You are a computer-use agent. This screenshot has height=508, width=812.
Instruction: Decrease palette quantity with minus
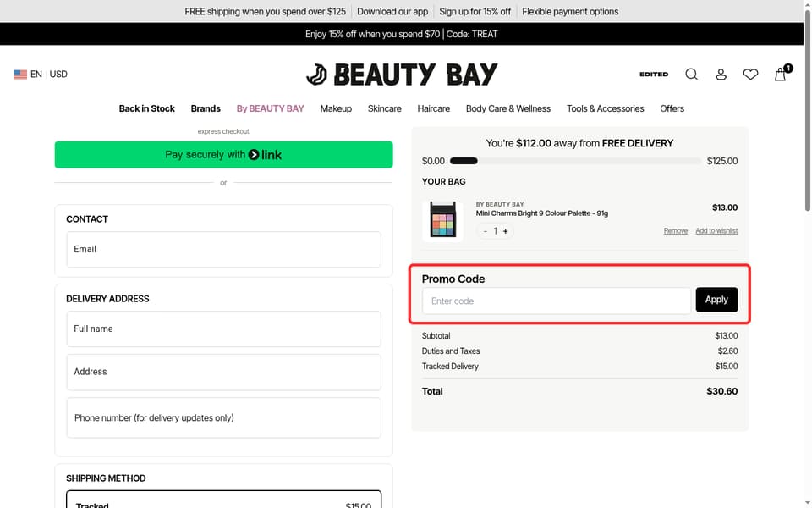[486, 231]
